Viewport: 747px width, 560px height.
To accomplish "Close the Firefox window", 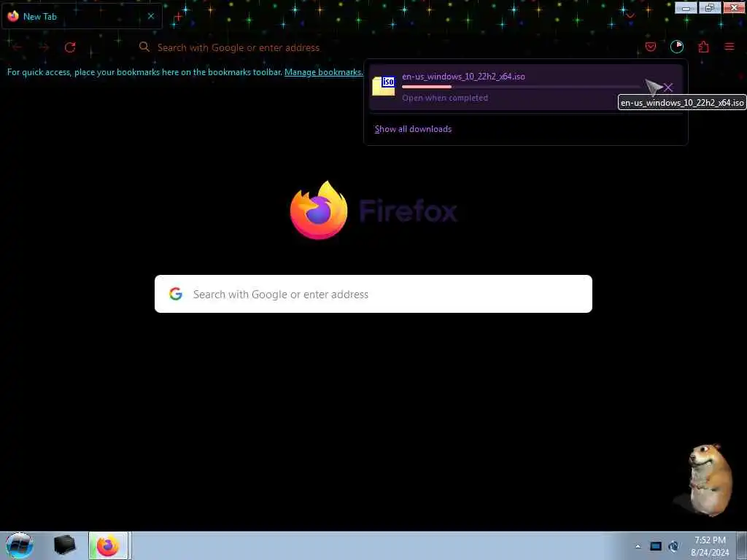I will tap(734, 7).
